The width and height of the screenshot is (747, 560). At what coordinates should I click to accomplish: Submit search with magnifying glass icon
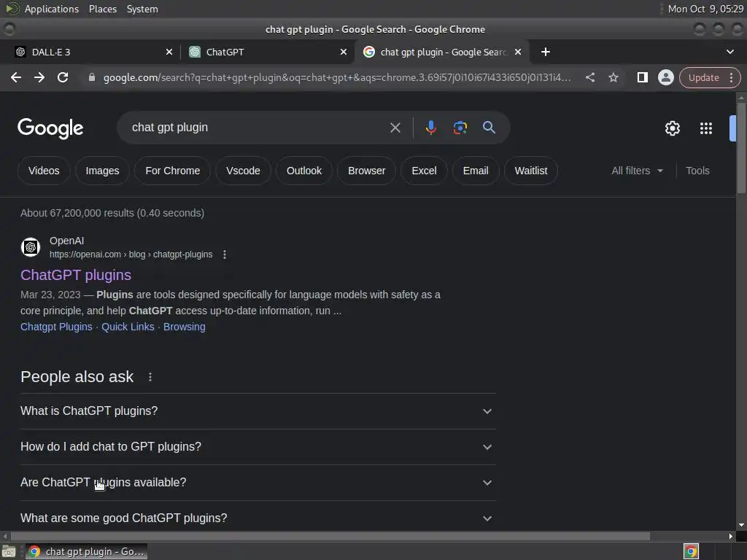[489, 128]
